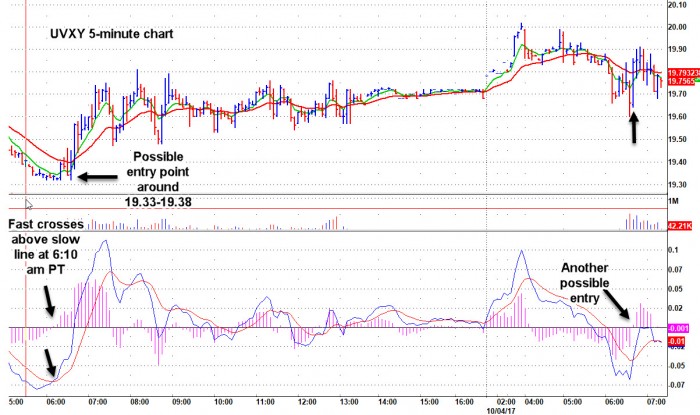Click the 13:00 time axis label
Screen dimensions: 700x415
(x=349, y=402)
